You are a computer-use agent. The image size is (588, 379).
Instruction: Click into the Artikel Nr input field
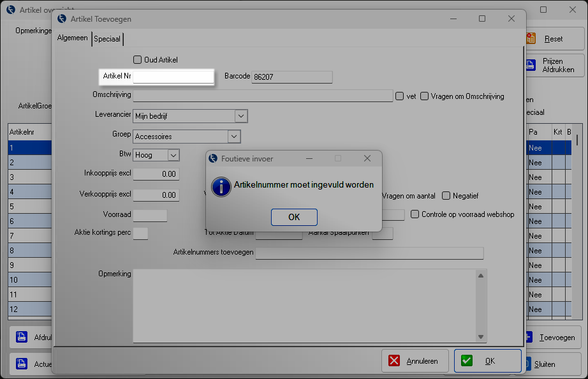click(x=172, y=77)
